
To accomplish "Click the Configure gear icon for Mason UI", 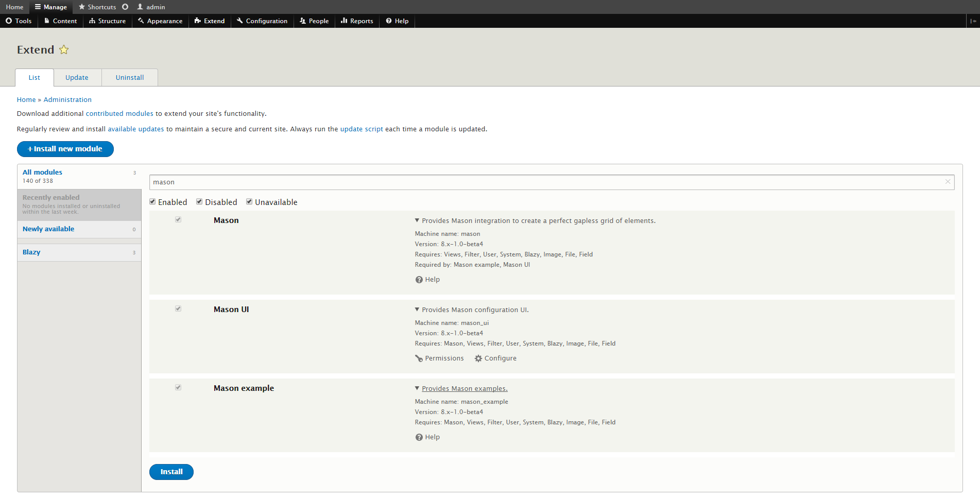I will coord(478,358).
